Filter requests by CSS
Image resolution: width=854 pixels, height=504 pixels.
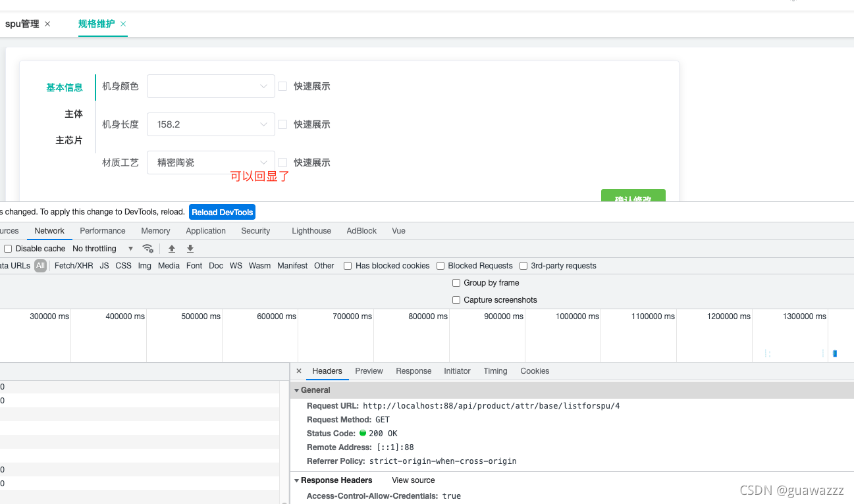click(x=123, y=266)
